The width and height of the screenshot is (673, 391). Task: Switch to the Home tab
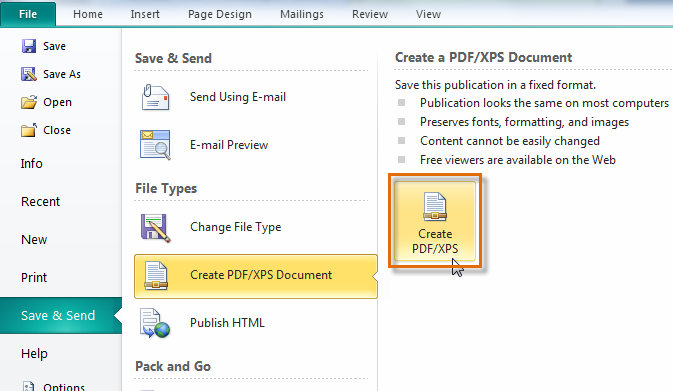click(88, 14)
